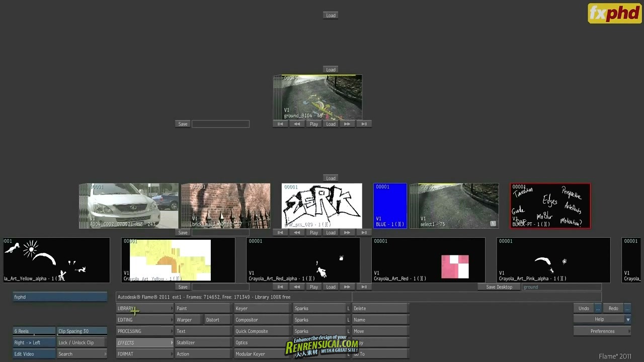644x362 pixels.
Task: Jump to last frame in graf_pcs_029 reel
Action: click(364, 232)
